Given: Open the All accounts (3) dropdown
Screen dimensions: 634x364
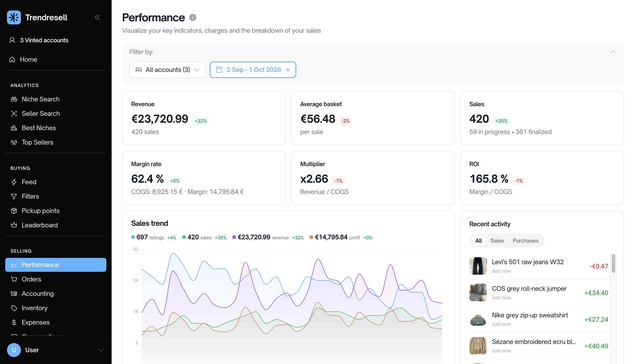Looking at the screenshot, I should point(167,70).
